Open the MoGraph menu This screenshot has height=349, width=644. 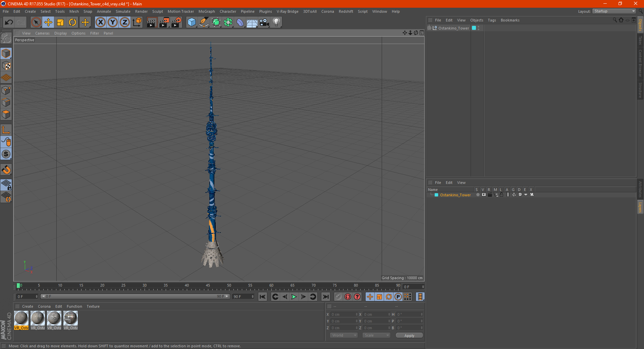pyautogui.click(x=207, y=11)
